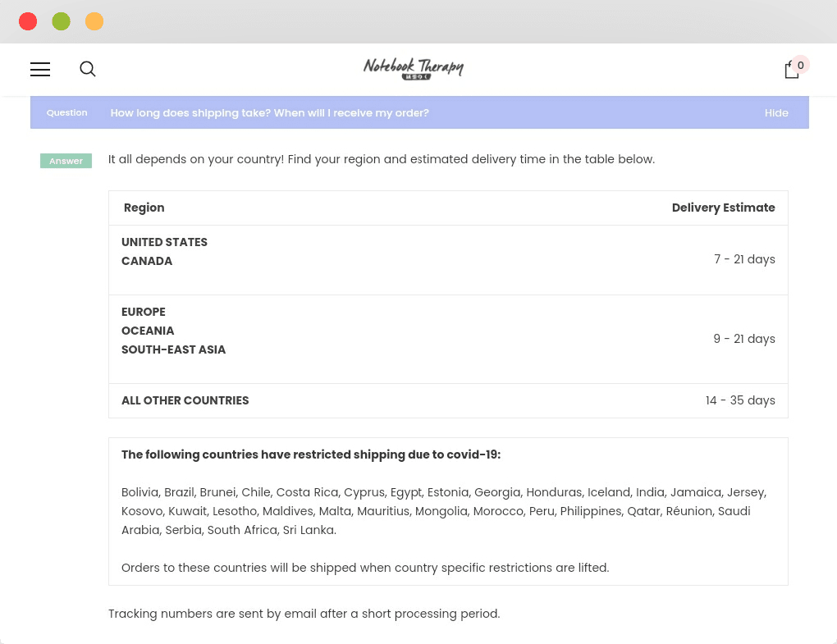This screenshot has height=644, width=837.
Task: Click the green window dot
Action: [61, 21]
